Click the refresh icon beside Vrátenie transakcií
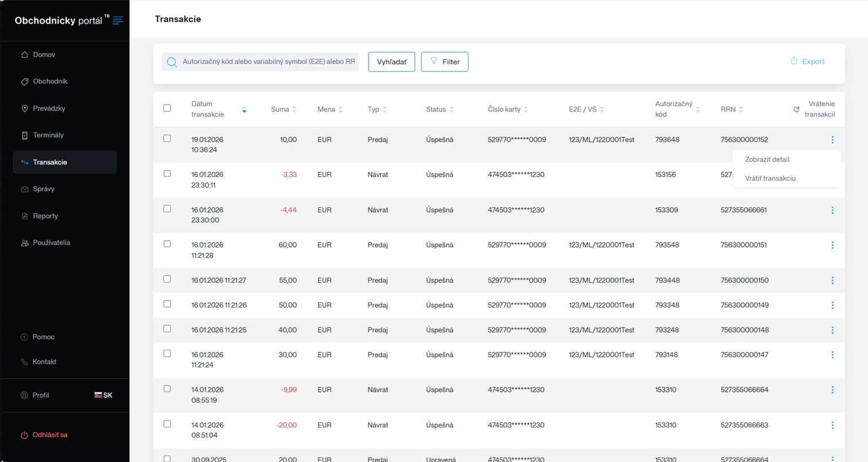868x462 pixels. tap(796, 109)
